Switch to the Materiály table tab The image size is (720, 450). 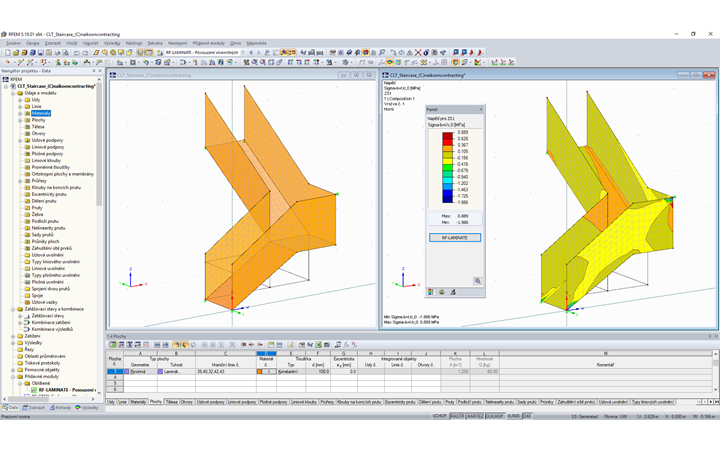(x=138, y=402)
